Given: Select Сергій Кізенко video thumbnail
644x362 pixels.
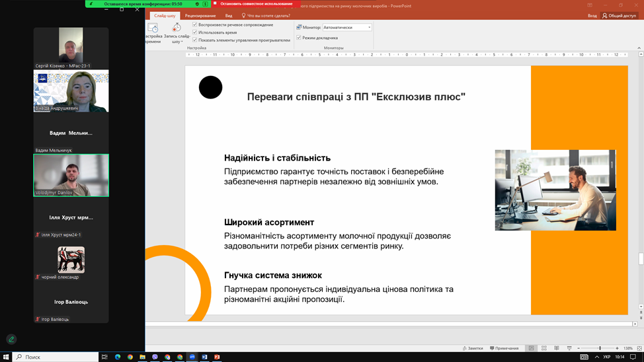Looking at the screenshot, I should click(71, 48).
